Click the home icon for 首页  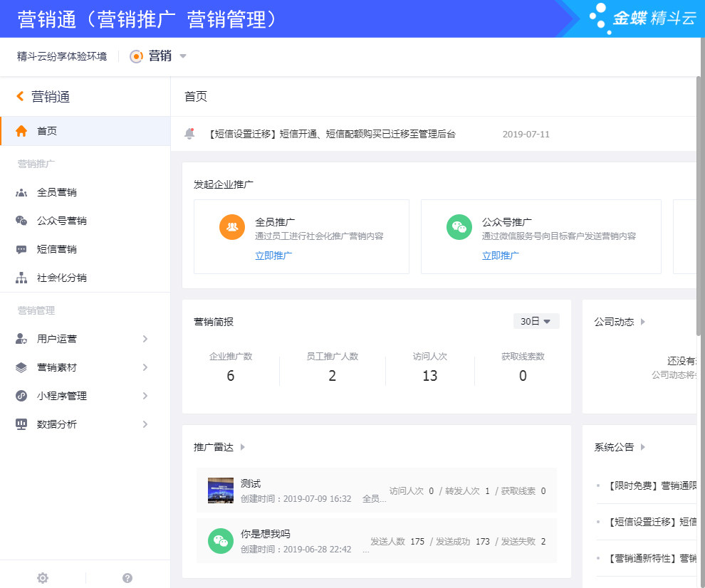21,131
